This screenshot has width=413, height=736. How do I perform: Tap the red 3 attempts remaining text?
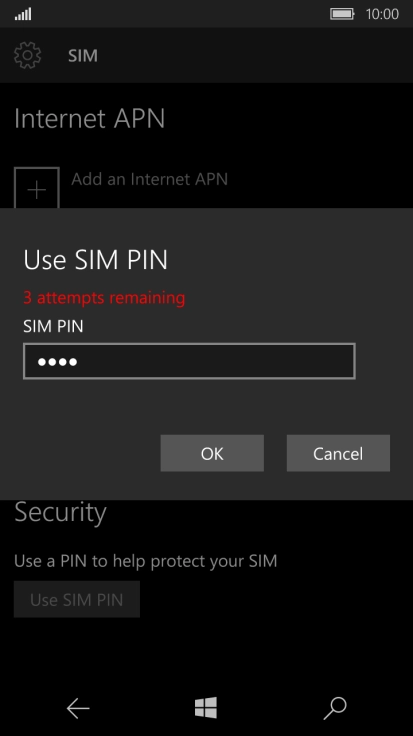pos(104,298)
